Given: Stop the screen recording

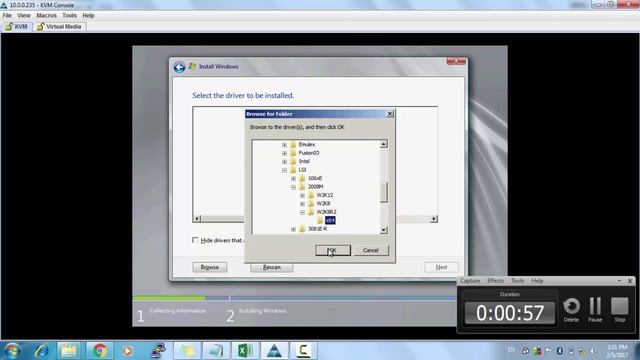Looking at the screenshot, I should point(620,310).
